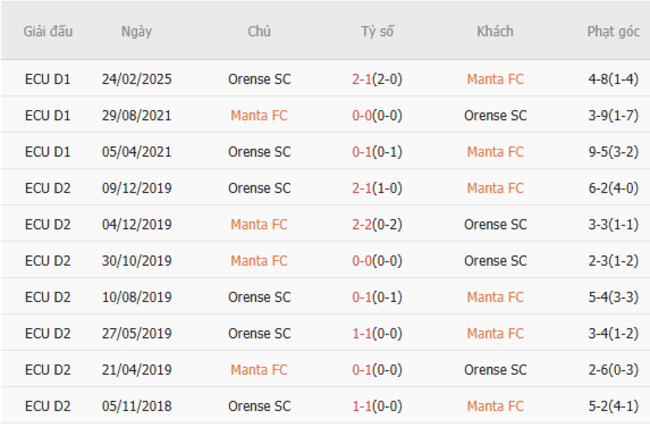The width and height of the screenshot is (650, 436).
Task: Open the 1-1 score on 05/11/2018
Action: pyautogui.click(x=363, y=406)
